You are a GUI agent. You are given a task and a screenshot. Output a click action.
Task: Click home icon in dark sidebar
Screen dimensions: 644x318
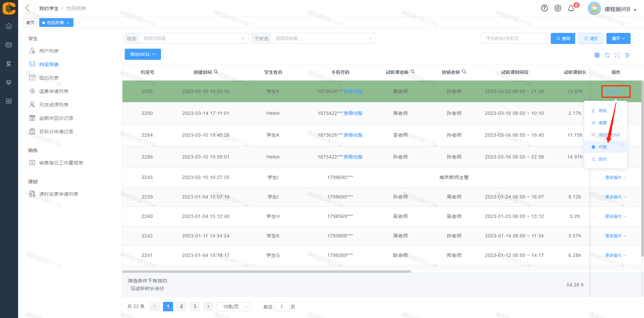point(9,26)
